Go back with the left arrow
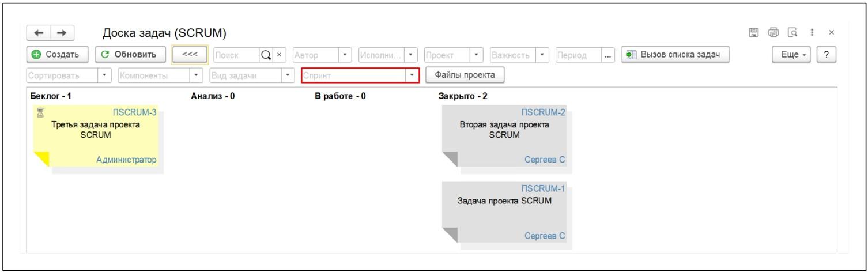The width and height of the screenshot is (868, 272). (39, 33)
